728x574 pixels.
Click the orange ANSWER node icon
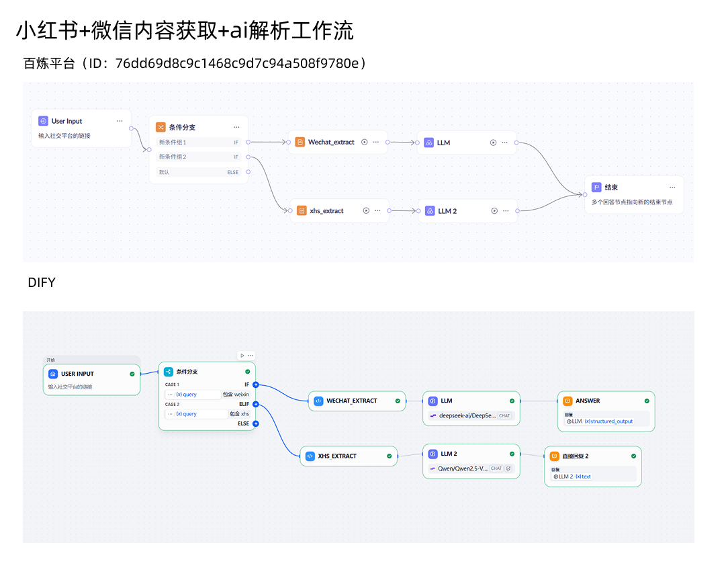[x=567, y=401]
